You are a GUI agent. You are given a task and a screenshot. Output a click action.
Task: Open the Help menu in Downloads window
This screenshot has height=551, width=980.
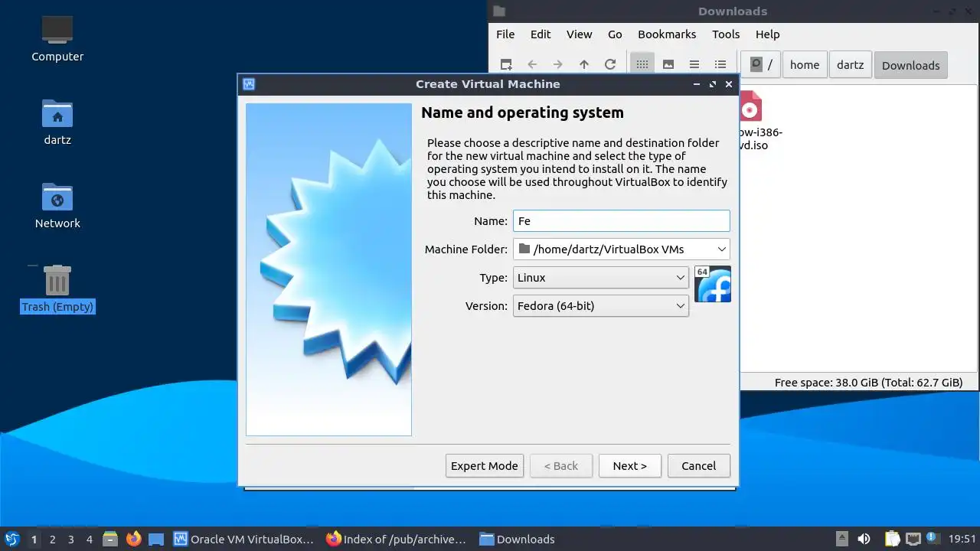(768, 34)
